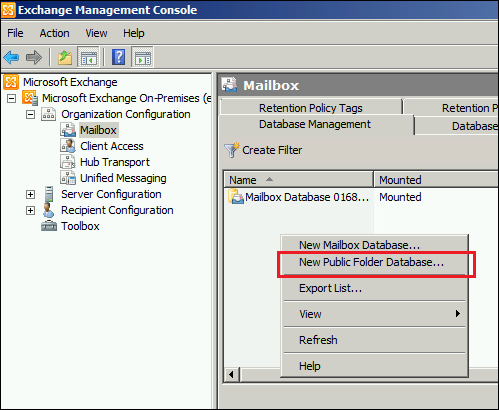499x410 pixels.
Task: Collapse the Organization Configuration node
Action: [30, 114]
